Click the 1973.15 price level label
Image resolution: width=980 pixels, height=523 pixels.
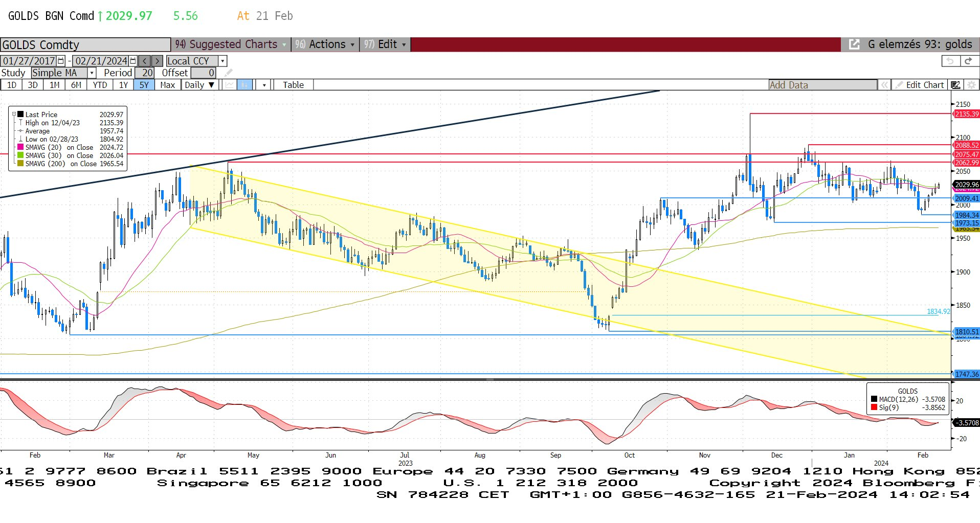coord(967,223)
